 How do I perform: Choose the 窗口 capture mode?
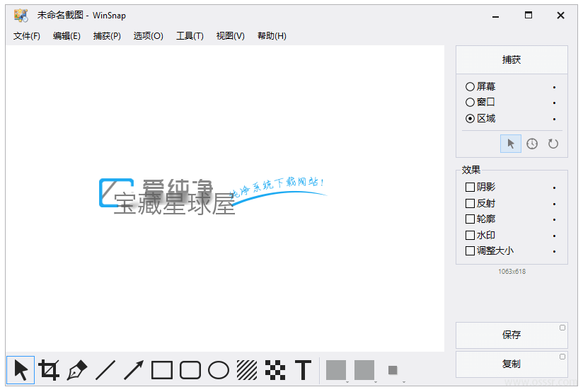[480, 102]
